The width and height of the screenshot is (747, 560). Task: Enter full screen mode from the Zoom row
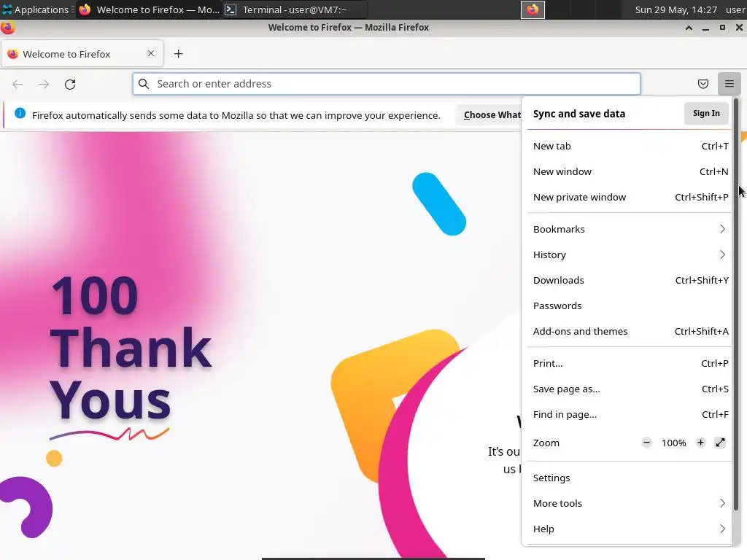click(x=720, y=443)
